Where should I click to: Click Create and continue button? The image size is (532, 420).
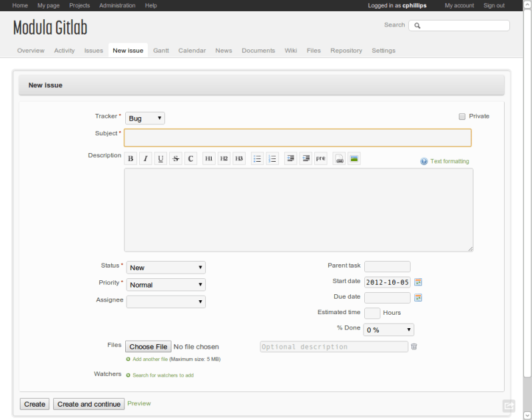pos(89,404)
